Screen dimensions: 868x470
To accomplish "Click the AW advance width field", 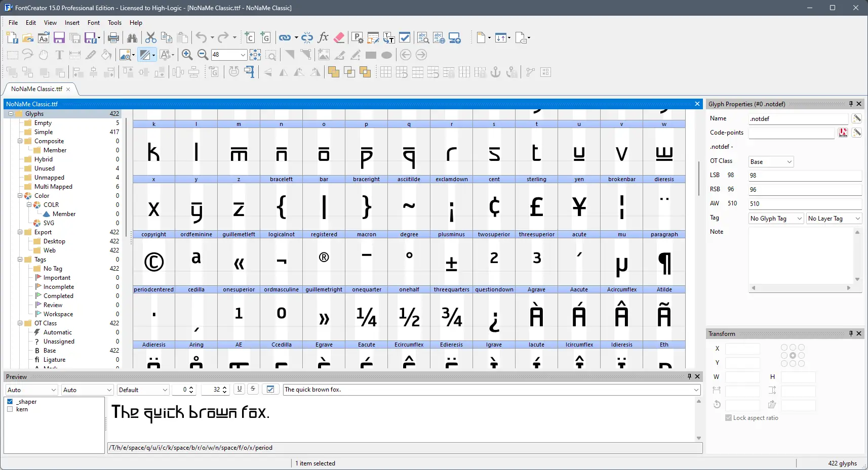I will [x=805, y=204].
